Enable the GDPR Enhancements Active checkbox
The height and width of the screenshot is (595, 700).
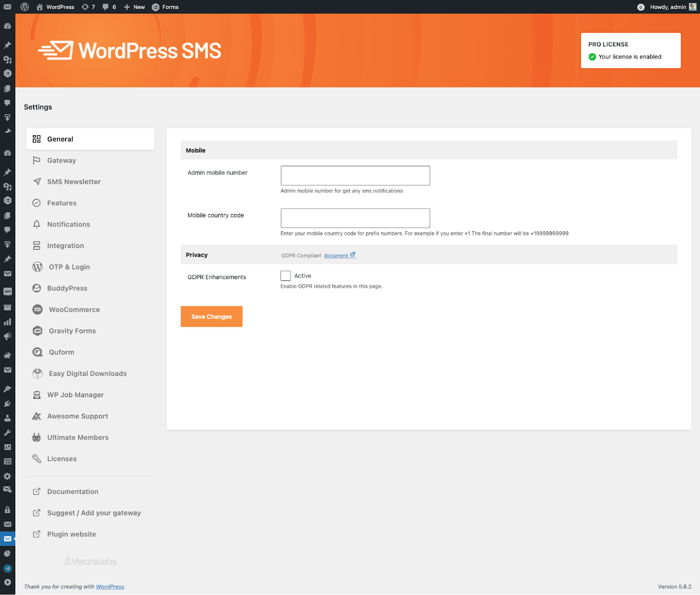pos(286,276)
